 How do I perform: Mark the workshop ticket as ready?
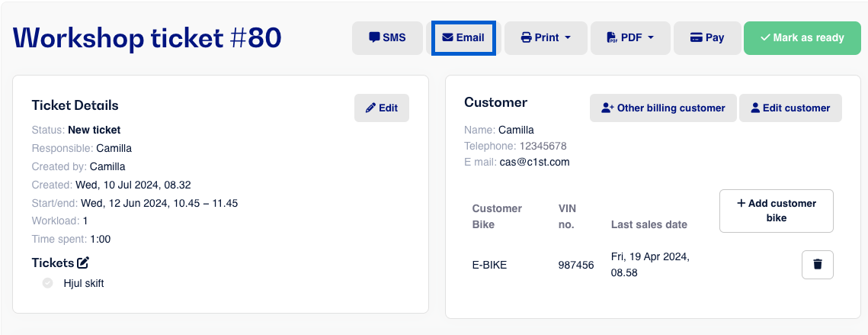[802, 37]
